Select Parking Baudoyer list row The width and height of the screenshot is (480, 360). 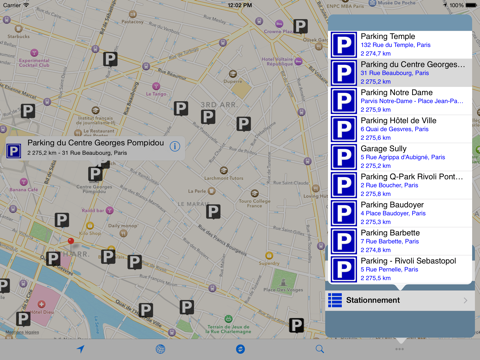coord(400,213)
